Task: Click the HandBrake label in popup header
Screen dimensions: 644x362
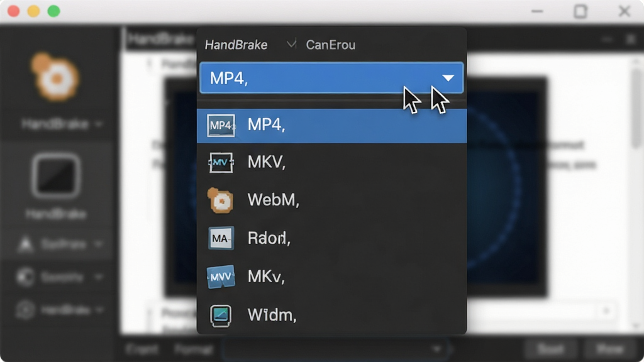Action: pos(236,45)
